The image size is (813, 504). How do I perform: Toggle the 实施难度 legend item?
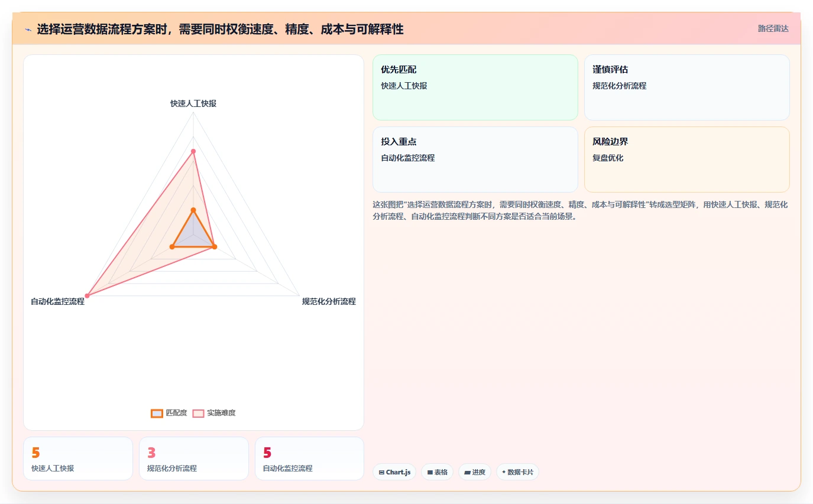[x=214, y=413]
